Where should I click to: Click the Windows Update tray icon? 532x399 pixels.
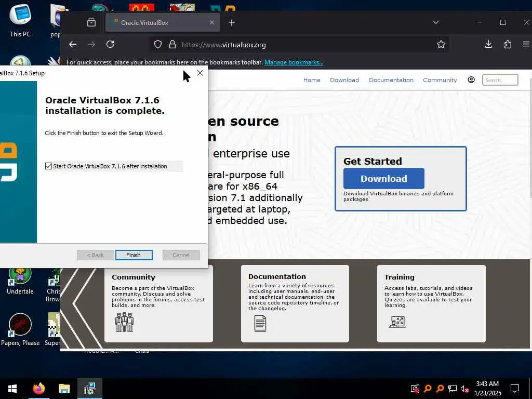coord(415,389)
